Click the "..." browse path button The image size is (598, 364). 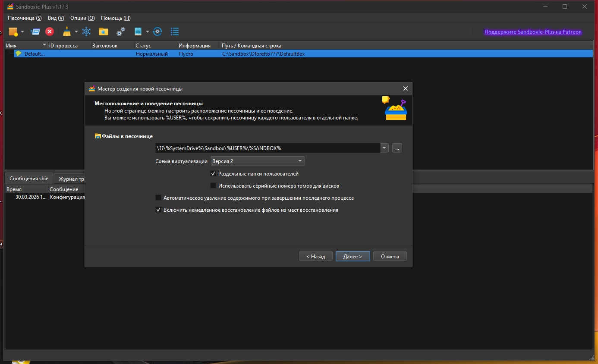397,148
